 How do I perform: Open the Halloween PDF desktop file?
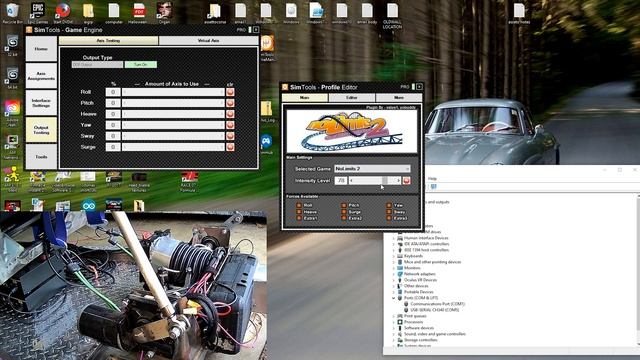[x=139, y=12]
